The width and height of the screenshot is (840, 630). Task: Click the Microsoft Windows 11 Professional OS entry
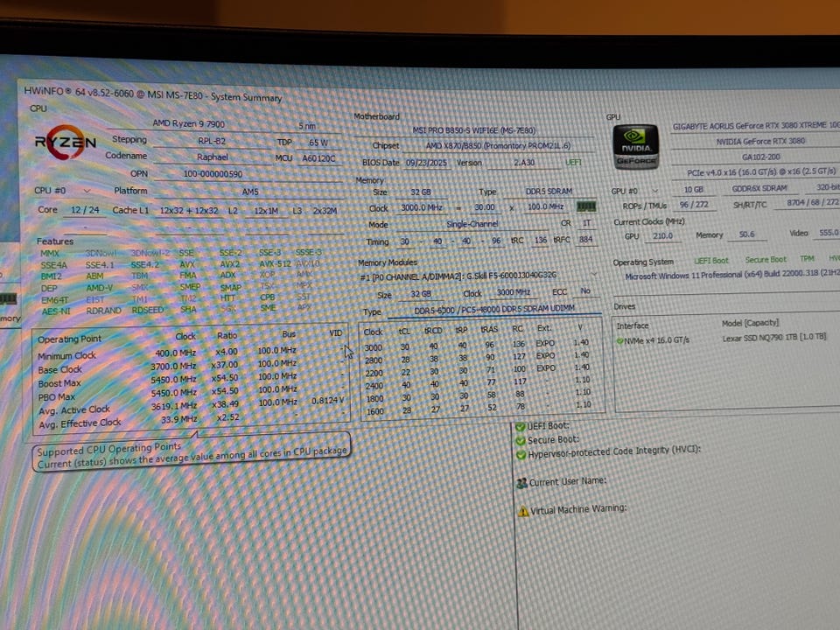click(x=732, y=276)
